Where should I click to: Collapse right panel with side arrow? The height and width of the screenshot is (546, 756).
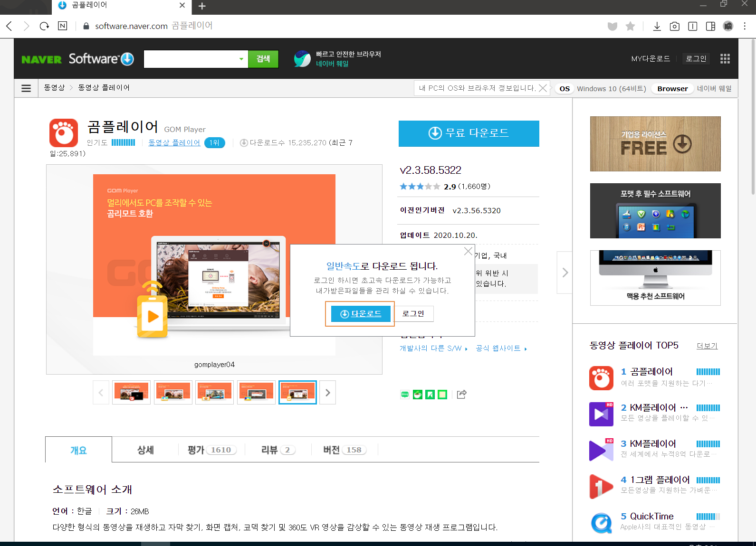point(565,273)
